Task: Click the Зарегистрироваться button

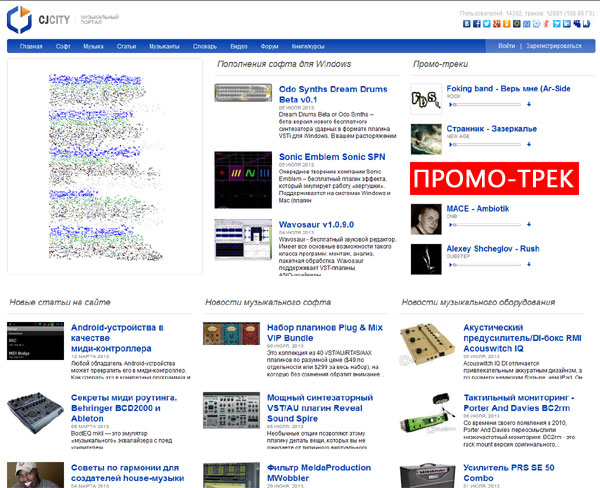Action: [554, 46]
